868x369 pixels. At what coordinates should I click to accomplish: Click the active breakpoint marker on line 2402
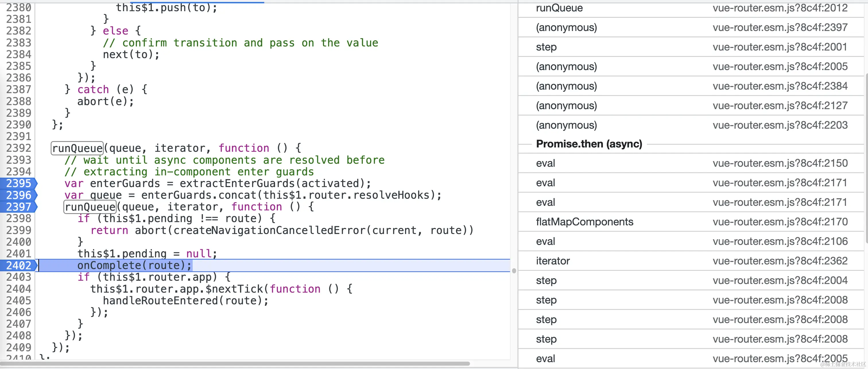[19, 266]
